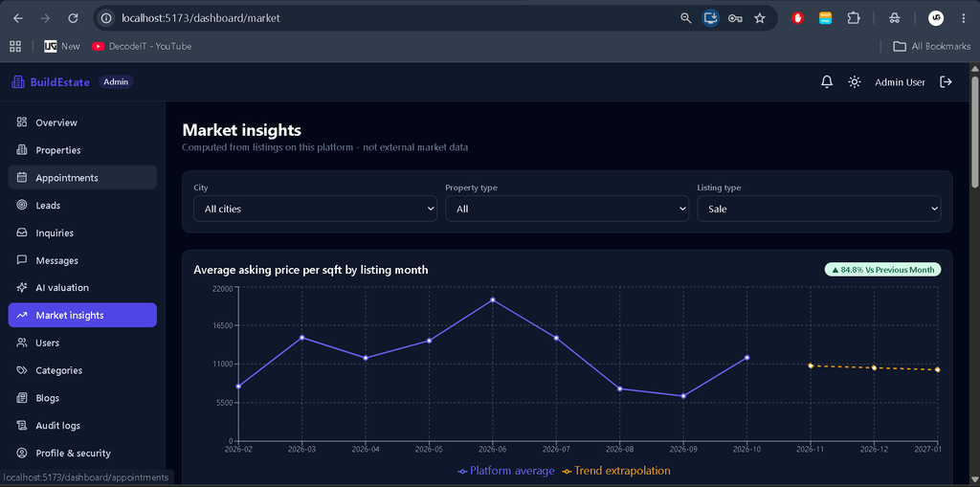Open the notifications bell
Screen dimensions: 980x487
827,82
